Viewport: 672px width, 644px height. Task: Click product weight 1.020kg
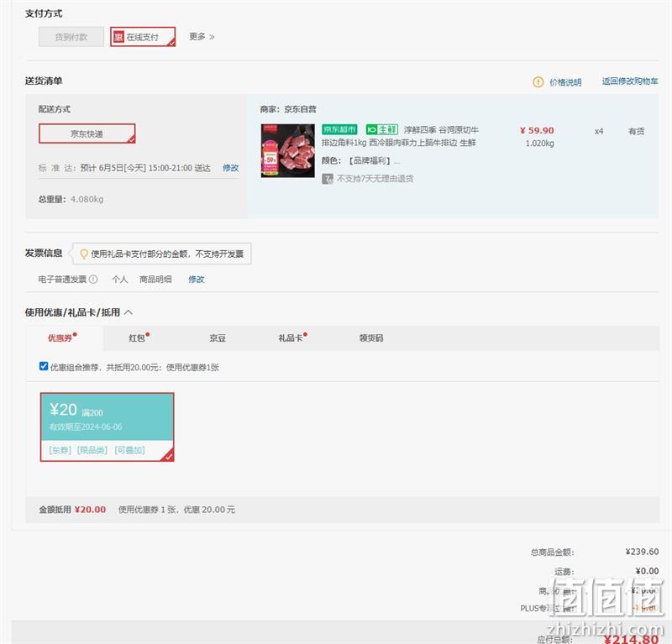(x=540, y=143)
